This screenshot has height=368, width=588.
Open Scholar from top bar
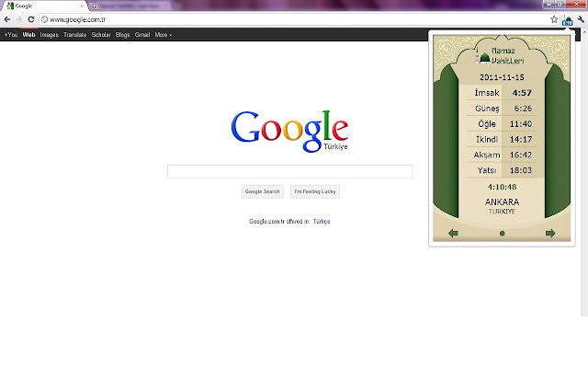tap(101, 35)
